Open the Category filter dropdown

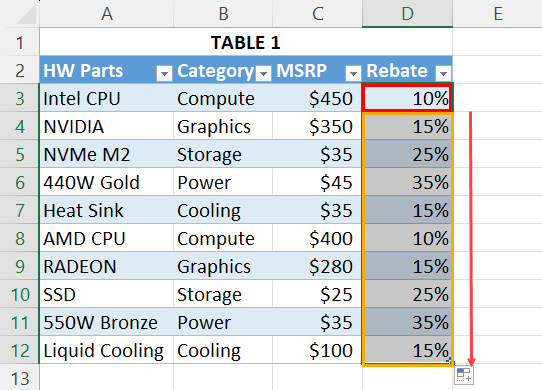click(264, 73)
